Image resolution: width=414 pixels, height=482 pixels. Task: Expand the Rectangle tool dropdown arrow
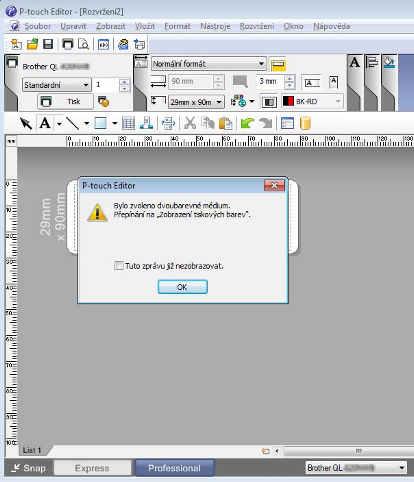click(114, 124)
